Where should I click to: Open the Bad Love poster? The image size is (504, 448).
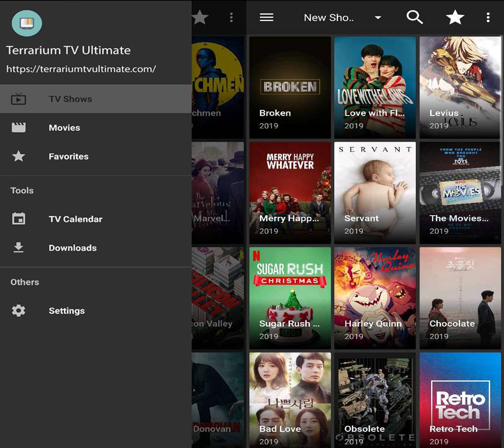(290, 400)
